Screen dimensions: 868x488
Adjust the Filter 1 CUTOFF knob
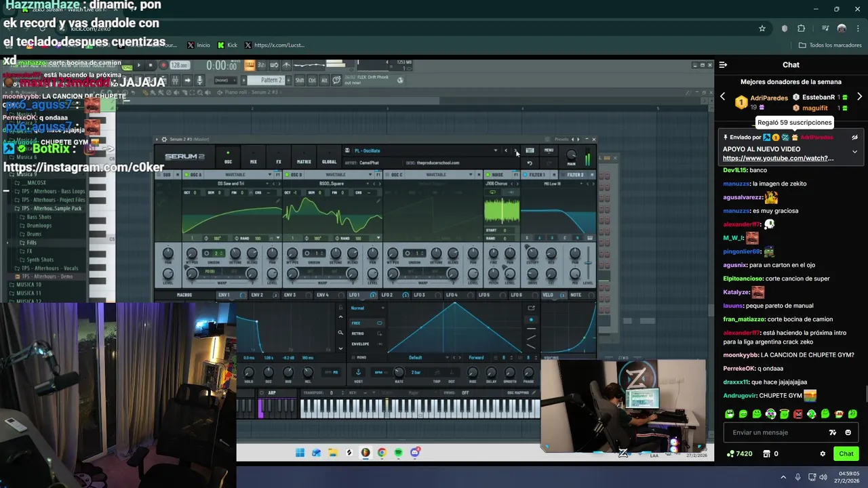click(x=532, y=253)
